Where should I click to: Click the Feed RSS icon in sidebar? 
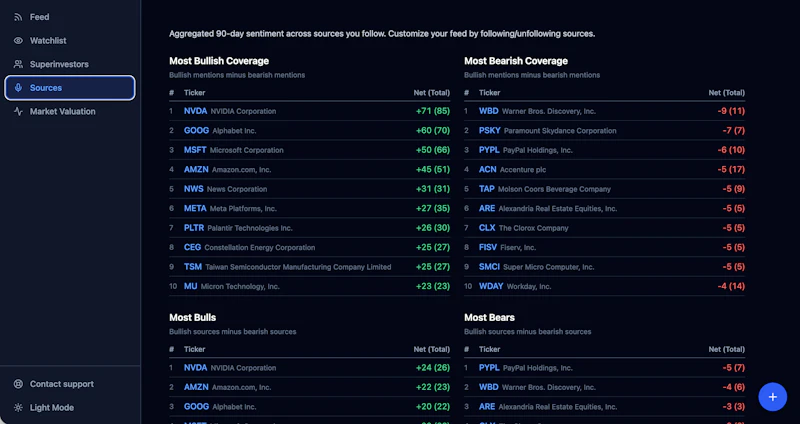18,17
